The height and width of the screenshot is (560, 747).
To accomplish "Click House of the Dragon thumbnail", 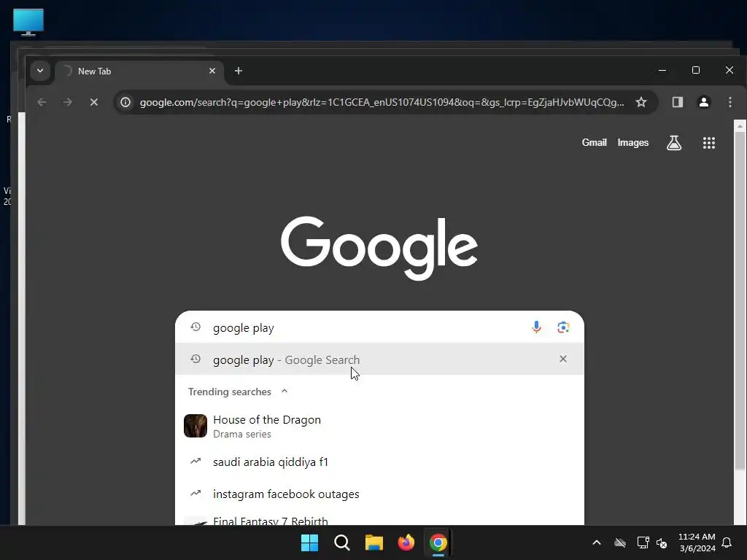I will (196, 426).
